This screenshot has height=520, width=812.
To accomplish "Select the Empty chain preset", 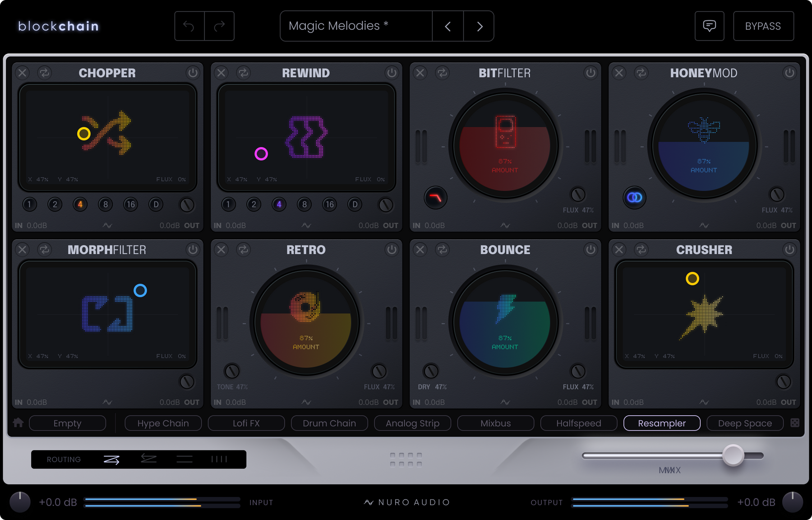I will pyautogui.click(x=68, y=423).
